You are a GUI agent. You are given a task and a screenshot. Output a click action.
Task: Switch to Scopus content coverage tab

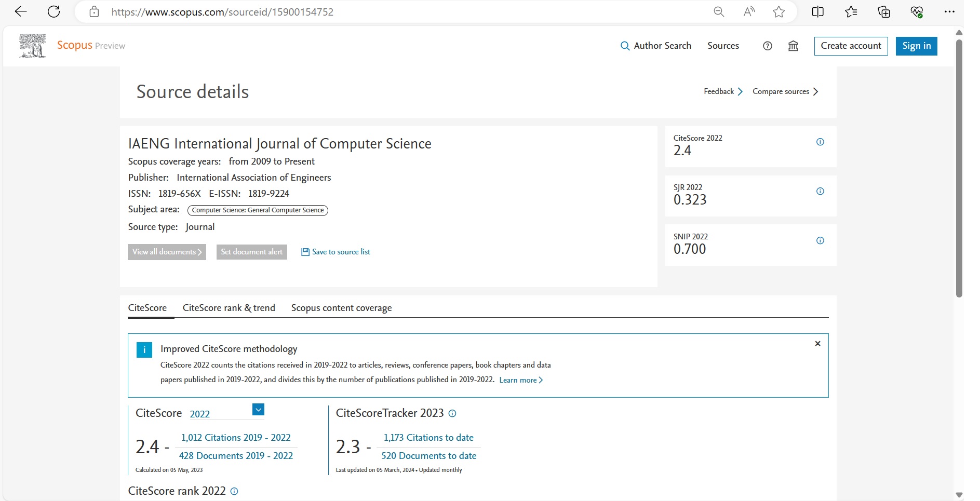click(x=341, y=308)
